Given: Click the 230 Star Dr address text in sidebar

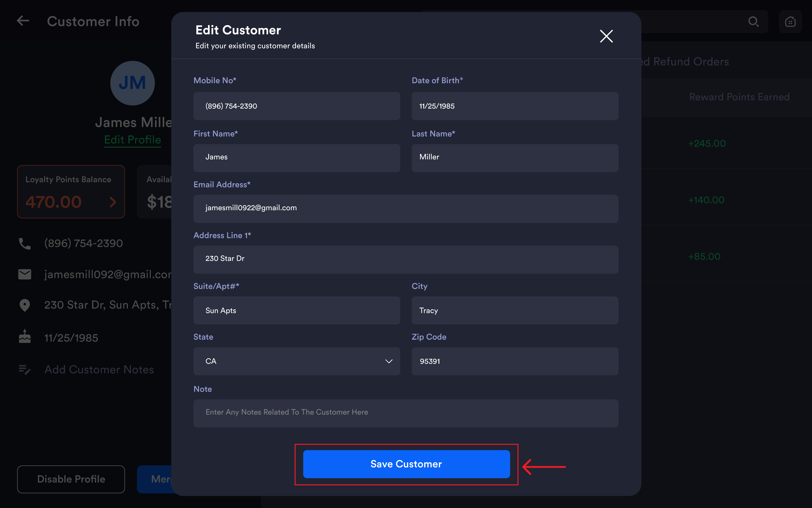Looking at the screenshot, I should [108, 305].
